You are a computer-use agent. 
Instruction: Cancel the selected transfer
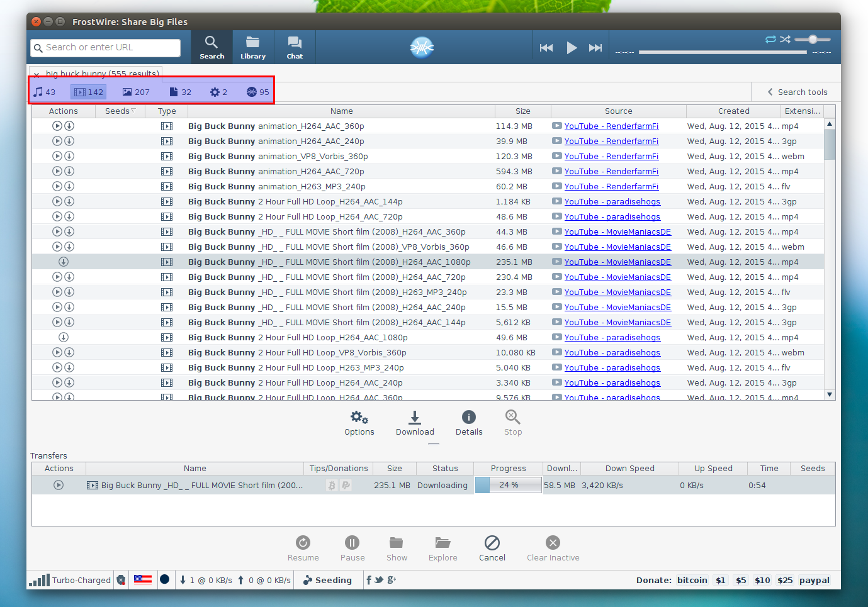click(492, 549)
